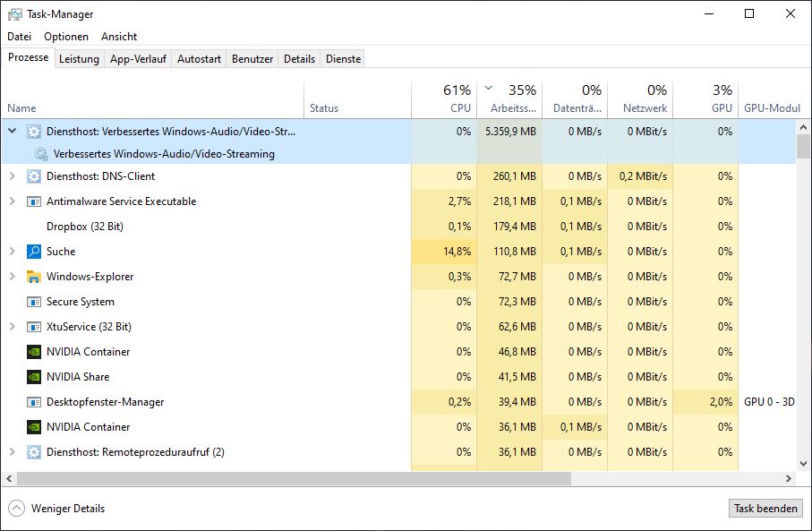Sort by the Datenträger column header
The height and width of the screenshot is (531, 812).
(x=575, y=100)
